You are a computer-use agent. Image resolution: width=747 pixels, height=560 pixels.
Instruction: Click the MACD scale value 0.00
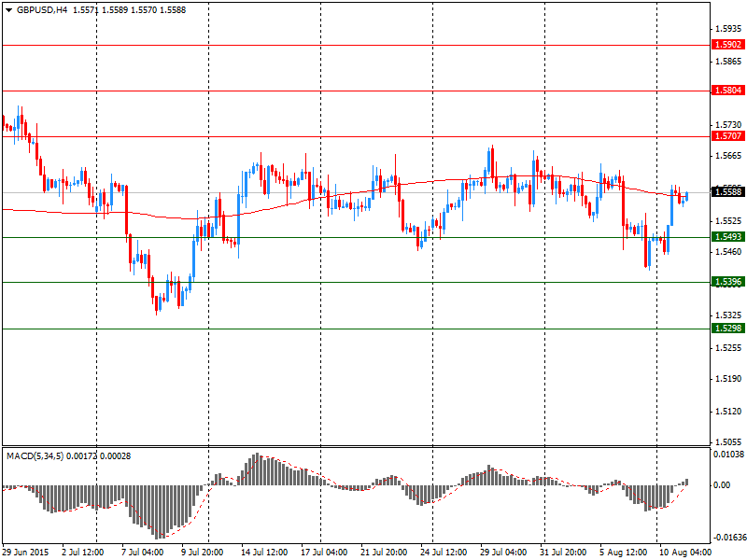[722, 485]
